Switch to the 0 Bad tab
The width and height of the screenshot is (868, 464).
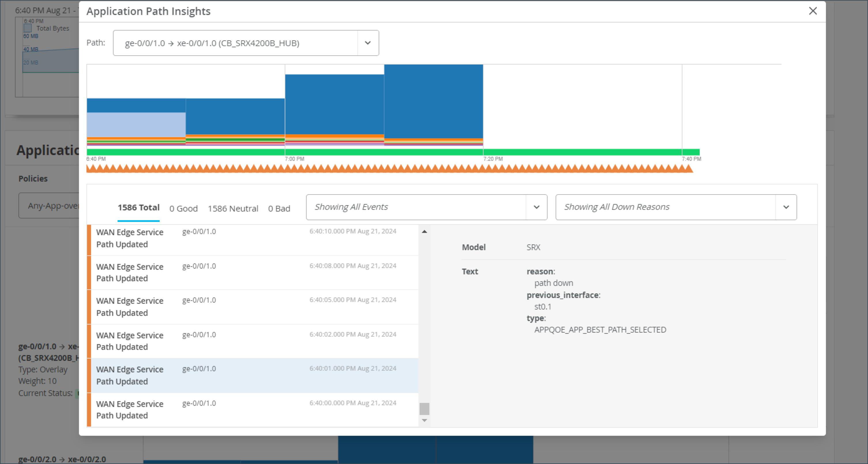[279, 209]
